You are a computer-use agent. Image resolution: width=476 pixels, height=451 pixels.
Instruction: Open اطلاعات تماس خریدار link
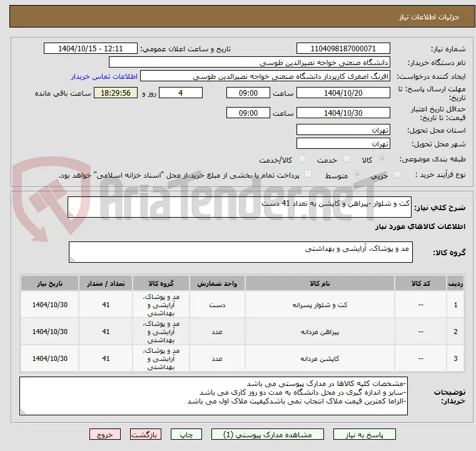(x=104, y=76)
